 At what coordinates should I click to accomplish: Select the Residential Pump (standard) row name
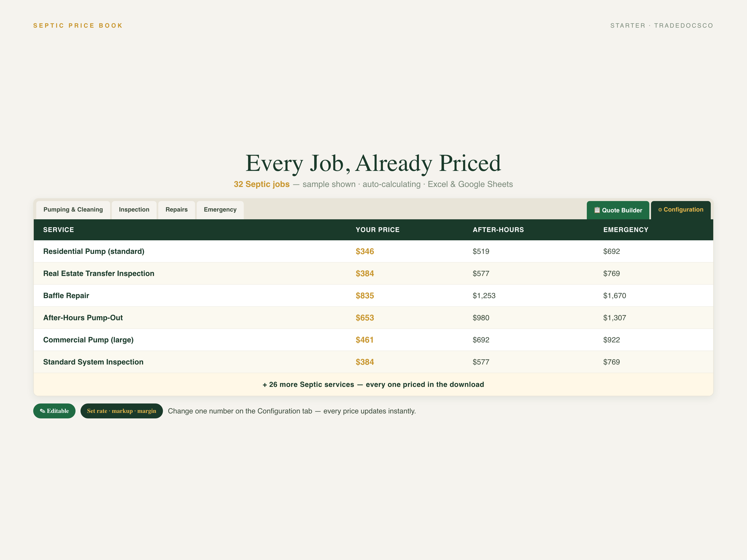click(94, 251)
